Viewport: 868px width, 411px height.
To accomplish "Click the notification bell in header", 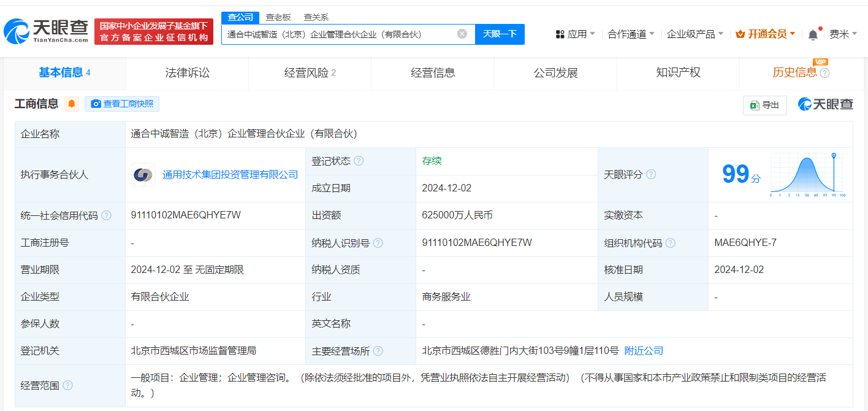I will tap(813, 34).
